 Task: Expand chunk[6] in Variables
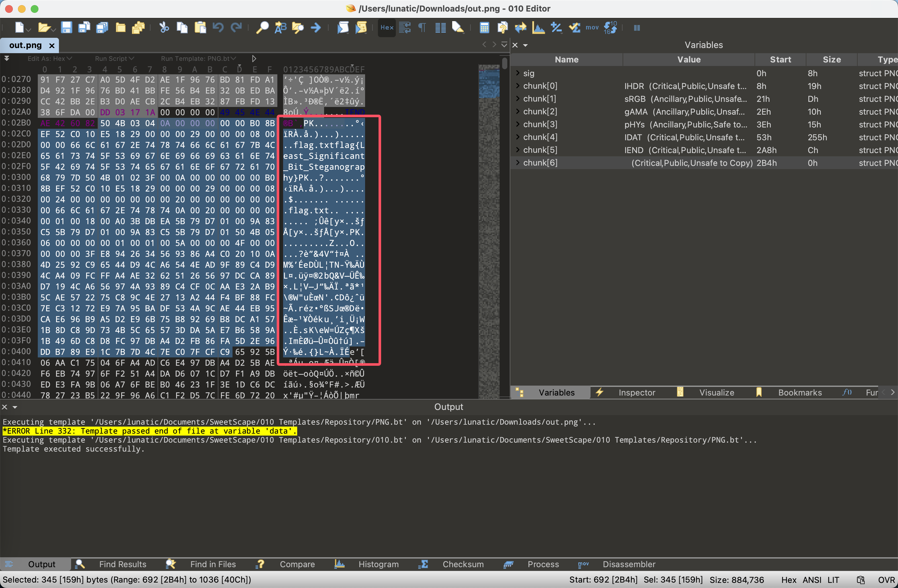tap(518, 163)
